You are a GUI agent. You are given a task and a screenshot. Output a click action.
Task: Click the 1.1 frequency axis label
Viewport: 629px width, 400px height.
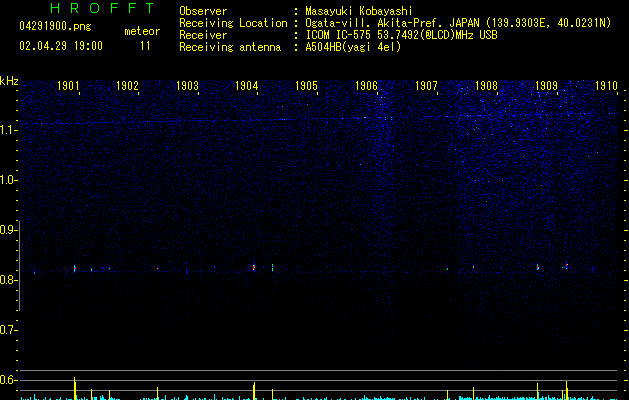click(x=8, y=130)
